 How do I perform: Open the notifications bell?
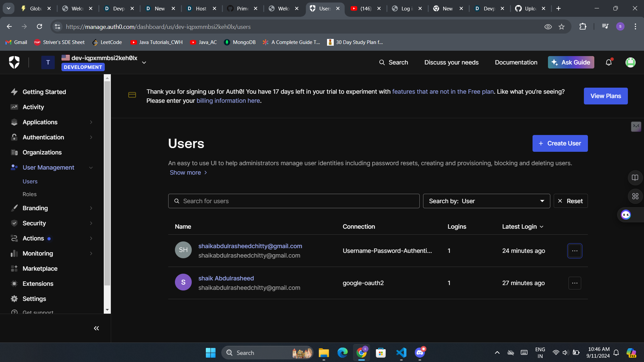[609, 62]
